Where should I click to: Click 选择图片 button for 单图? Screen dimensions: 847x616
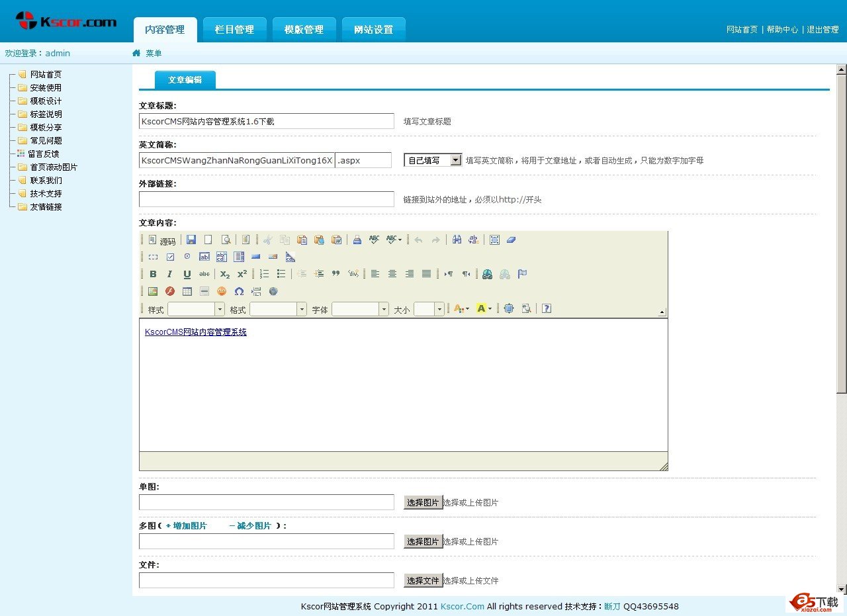click(x=423, y=502)
